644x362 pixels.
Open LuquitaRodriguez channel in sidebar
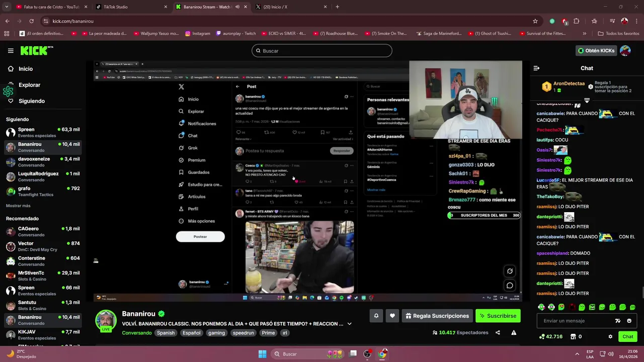tap(43, 176)
